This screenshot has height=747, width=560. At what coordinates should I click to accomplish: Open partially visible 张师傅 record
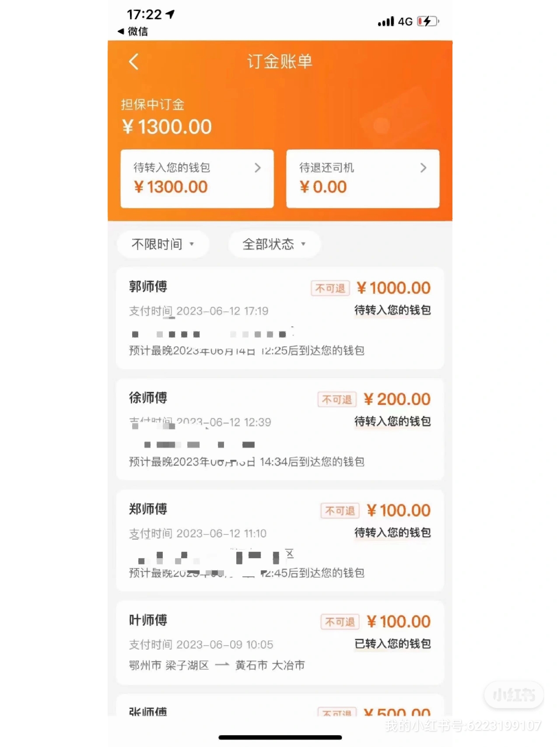[x=280, y=706]
